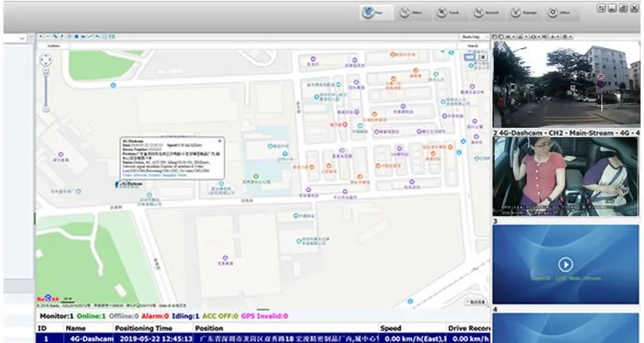Close the 4G-Dashcam info popup

(x=219, y=140)
